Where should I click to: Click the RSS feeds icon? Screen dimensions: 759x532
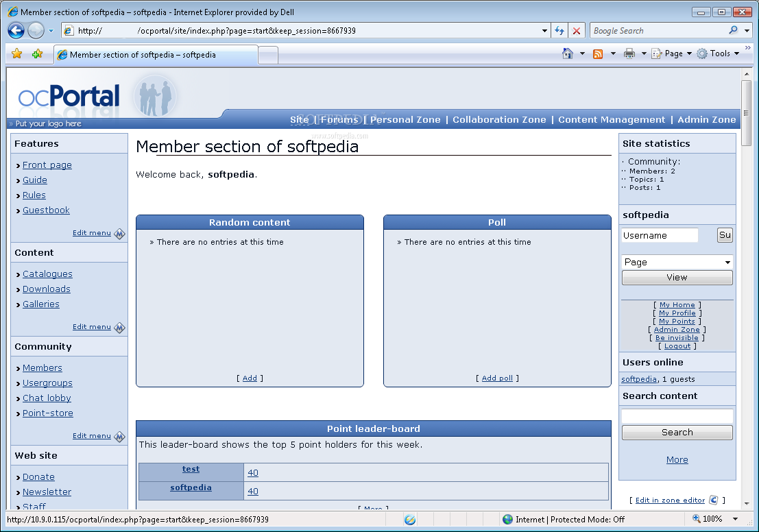[x=599, y=53]
